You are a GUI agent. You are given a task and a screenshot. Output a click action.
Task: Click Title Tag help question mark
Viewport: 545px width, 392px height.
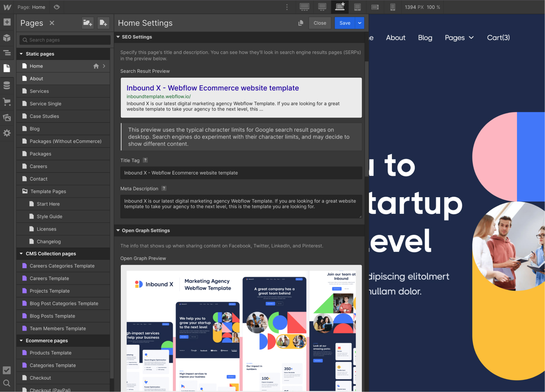(145, 160)
